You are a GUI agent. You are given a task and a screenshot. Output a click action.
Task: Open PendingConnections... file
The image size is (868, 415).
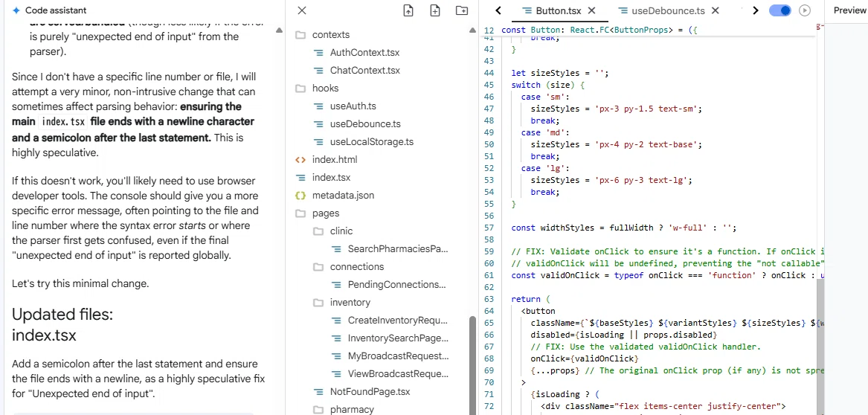[396, 284]
